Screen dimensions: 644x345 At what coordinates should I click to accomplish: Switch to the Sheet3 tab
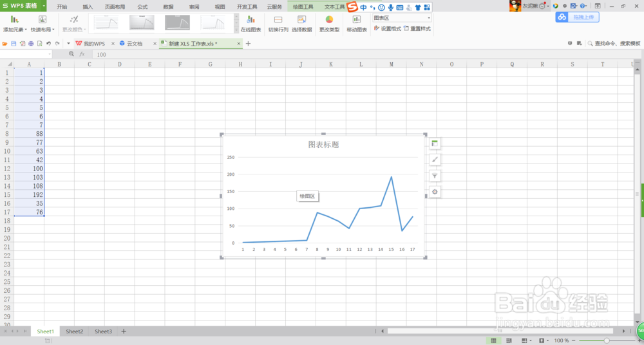click(x=103, y=331)
